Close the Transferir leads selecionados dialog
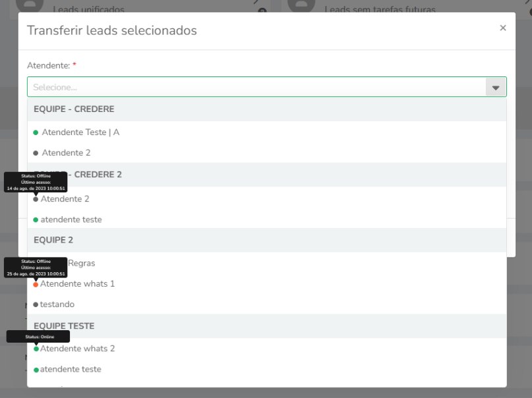 coord(503,28)
